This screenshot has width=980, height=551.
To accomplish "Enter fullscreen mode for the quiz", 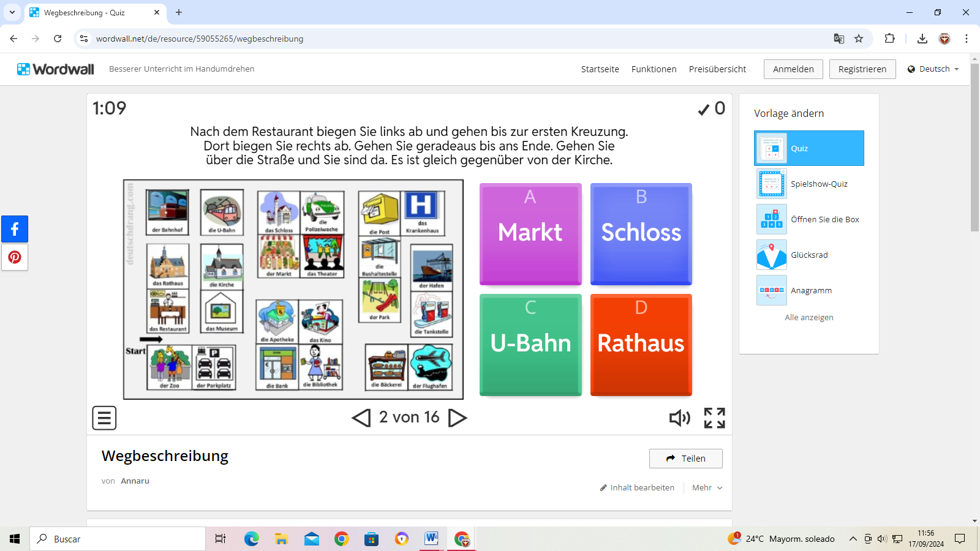I will click(x=714, y=418).
